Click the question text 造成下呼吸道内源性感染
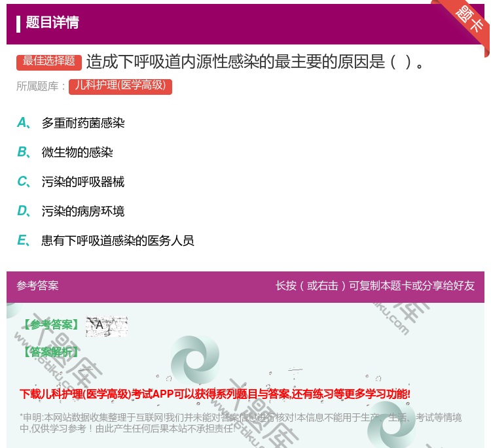The height and width of the screenshot is (448, 491). (x=254, y=61)
